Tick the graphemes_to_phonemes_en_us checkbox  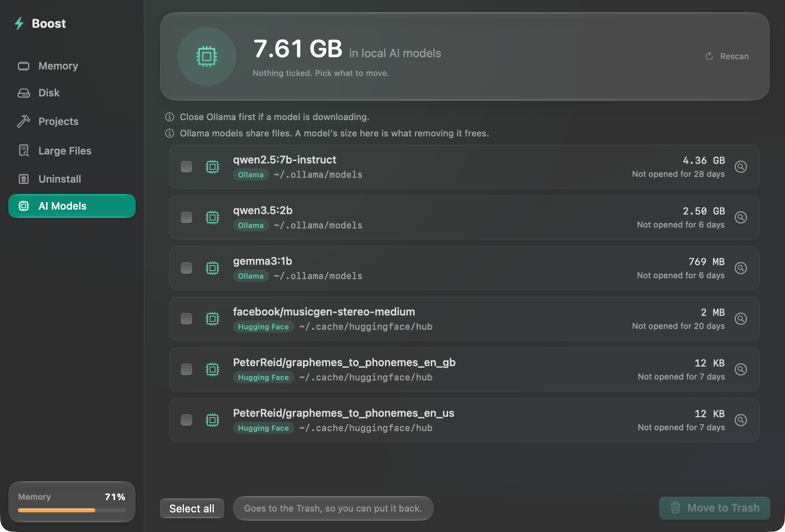[x=186, y=420]
